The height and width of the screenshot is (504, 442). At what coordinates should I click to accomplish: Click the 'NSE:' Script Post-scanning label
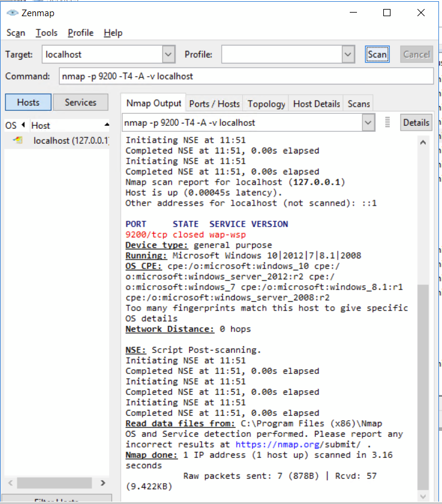[x=135, y=350]
